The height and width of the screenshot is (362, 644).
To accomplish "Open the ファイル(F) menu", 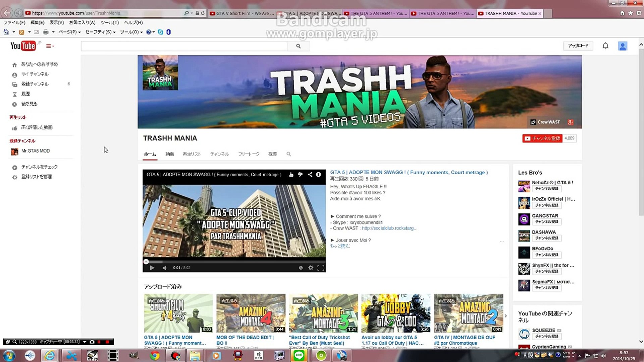I will [14, 22].
